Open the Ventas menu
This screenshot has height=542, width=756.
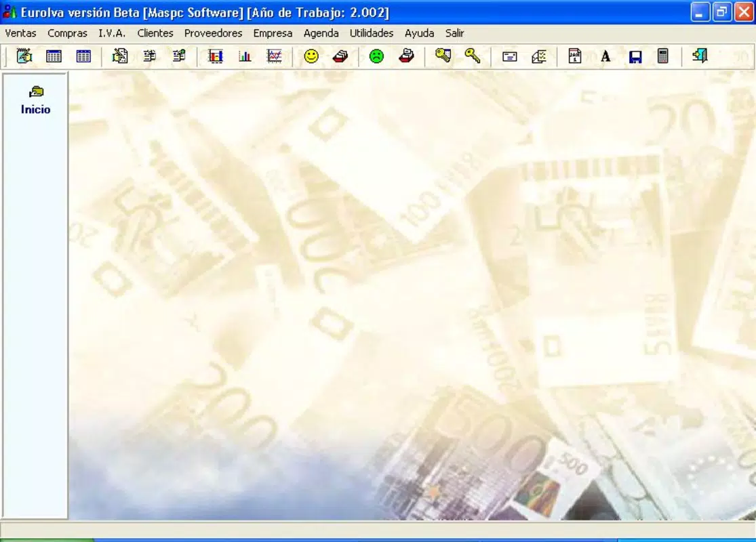pos(21,33)
